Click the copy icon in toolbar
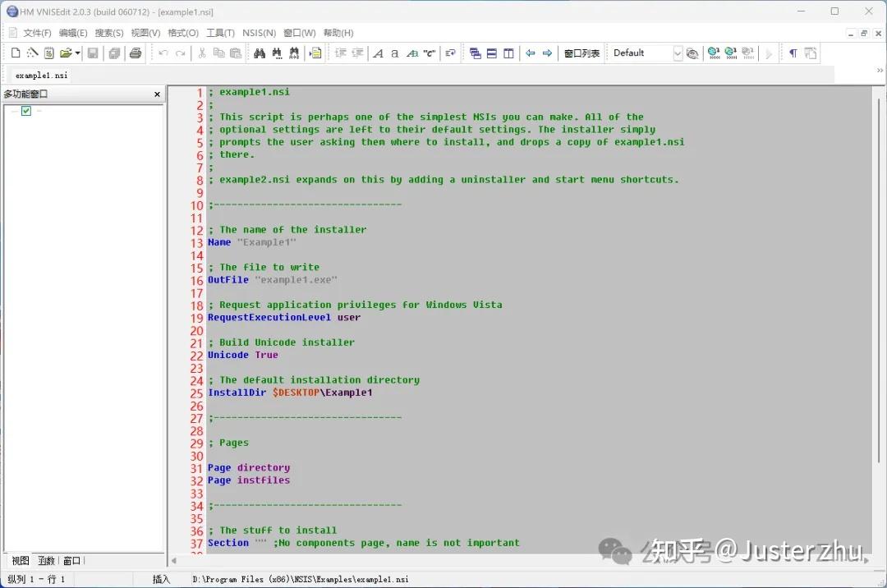This screenshot has height=588, width=887. pyautogui.click(x=219, y=53)
